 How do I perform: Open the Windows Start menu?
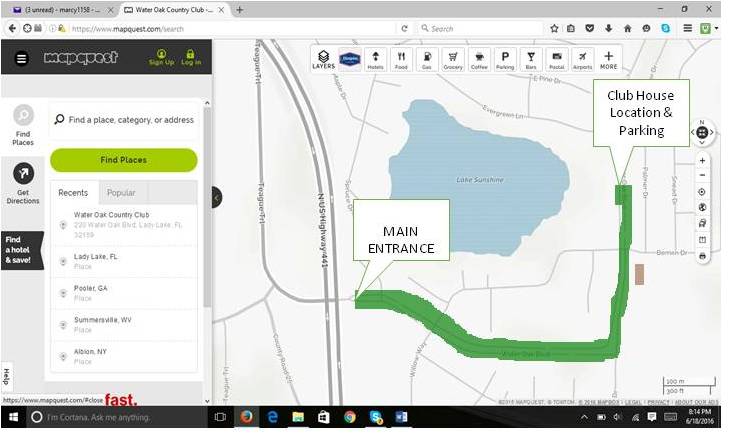pyautogui.click(x=14, y=417)
